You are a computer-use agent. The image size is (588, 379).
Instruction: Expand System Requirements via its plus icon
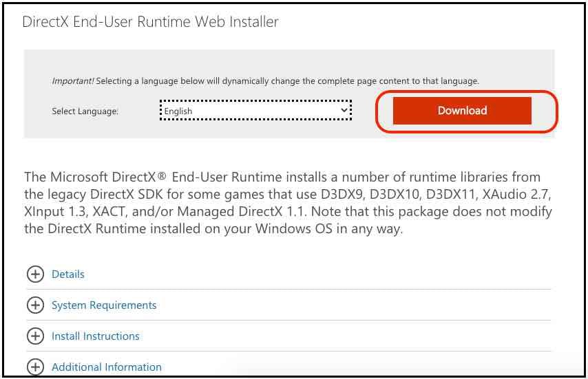[x=35, y=305]
